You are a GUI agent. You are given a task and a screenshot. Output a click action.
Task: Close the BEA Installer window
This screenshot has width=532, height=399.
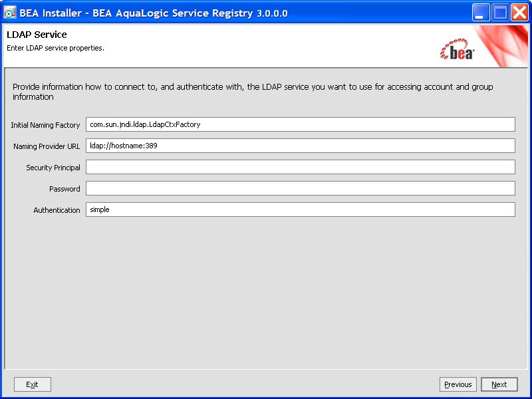click(x=519, y=13)
